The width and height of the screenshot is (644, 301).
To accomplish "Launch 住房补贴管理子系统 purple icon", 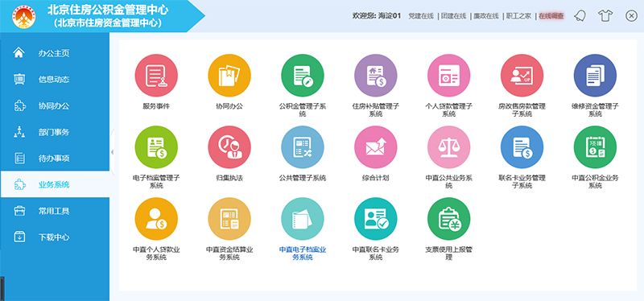I will 375,76.
